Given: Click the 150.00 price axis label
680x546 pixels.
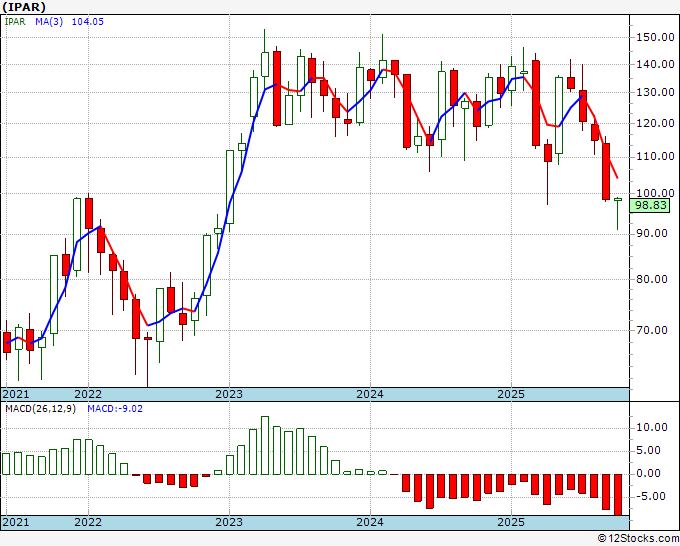Looking at the screenshot, I should click(x=655, y=37).
